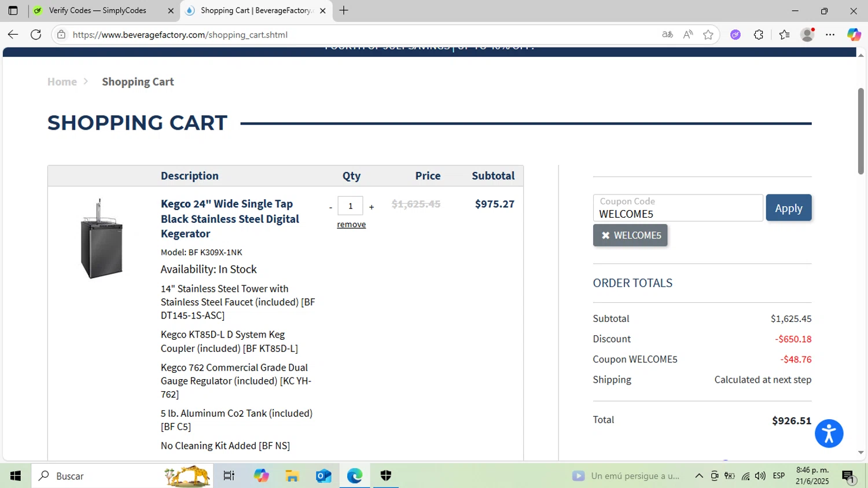Click 'No Cleaning Kit Added [BF NS]' text
The image size is (868, 488).
(x=225, y=446)
